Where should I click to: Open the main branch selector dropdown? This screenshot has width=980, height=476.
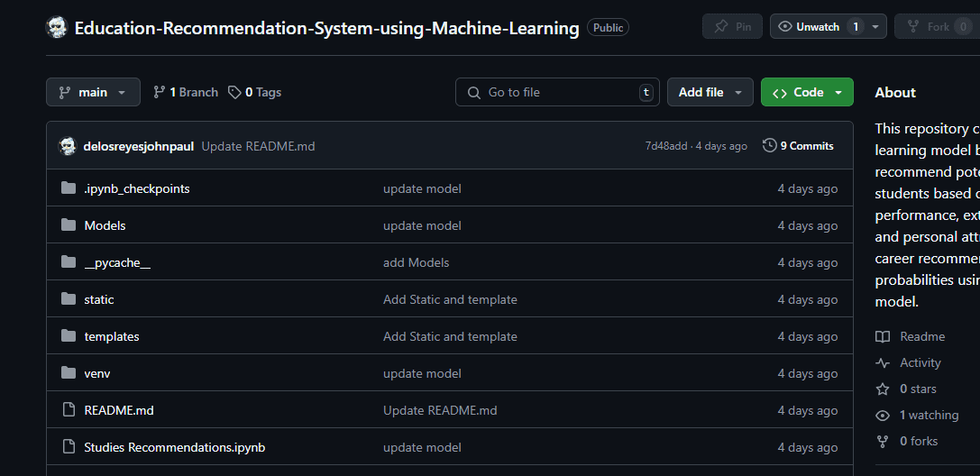[93, 93]
